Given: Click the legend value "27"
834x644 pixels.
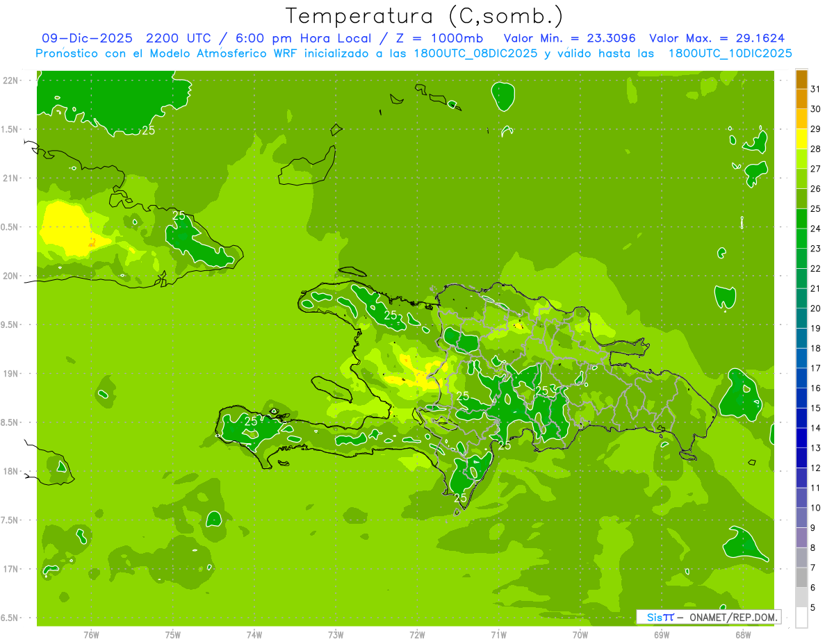Looking at the screenshot, I should point(816,169).
